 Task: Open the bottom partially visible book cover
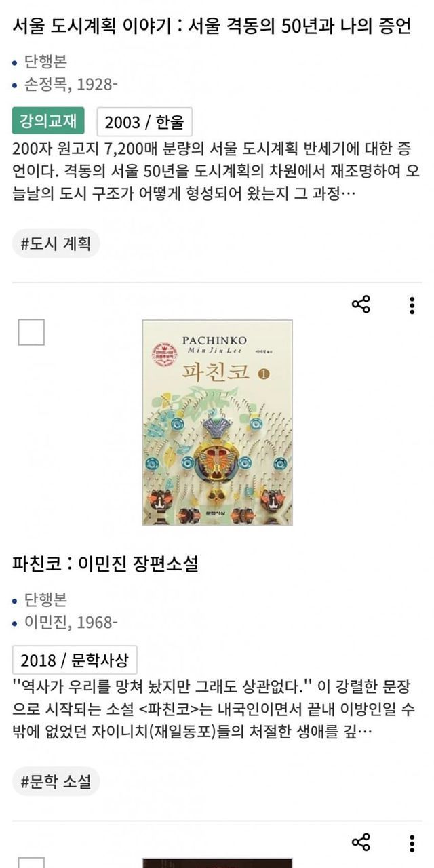(217, 863)
